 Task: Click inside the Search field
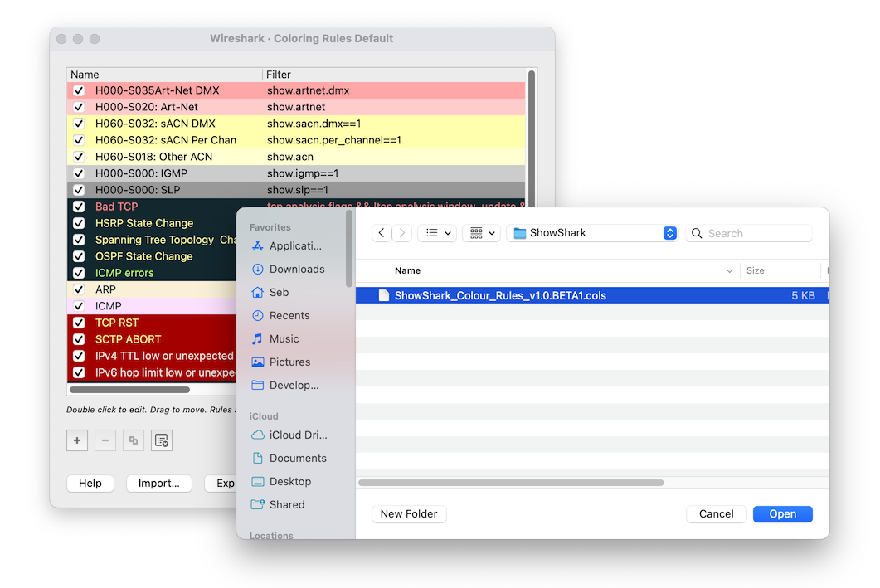tap(747, 232)
